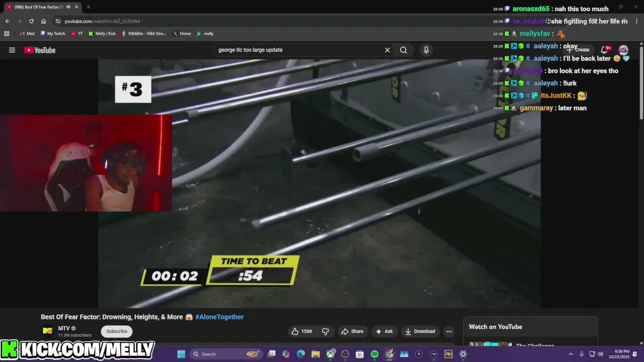This screenshot has height=362, width=644.
Task: Go to the YouTube home logo
Action: click(40, 50)
